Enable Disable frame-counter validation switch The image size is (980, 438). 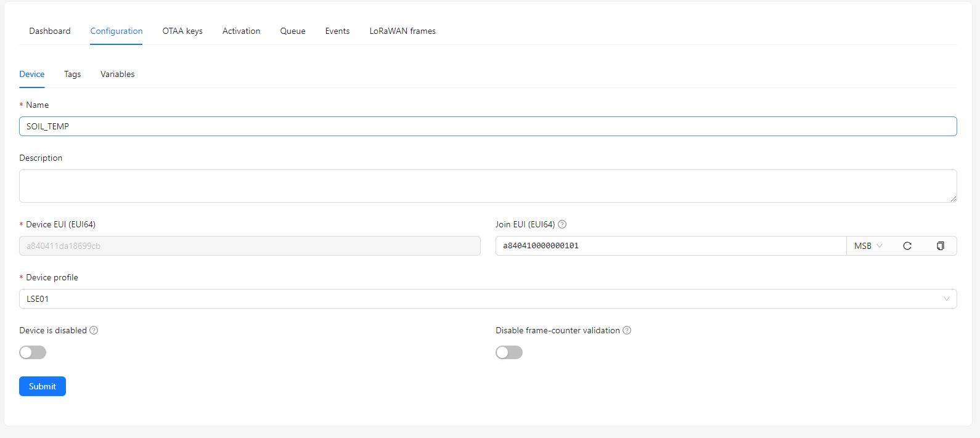click(509, 352)
